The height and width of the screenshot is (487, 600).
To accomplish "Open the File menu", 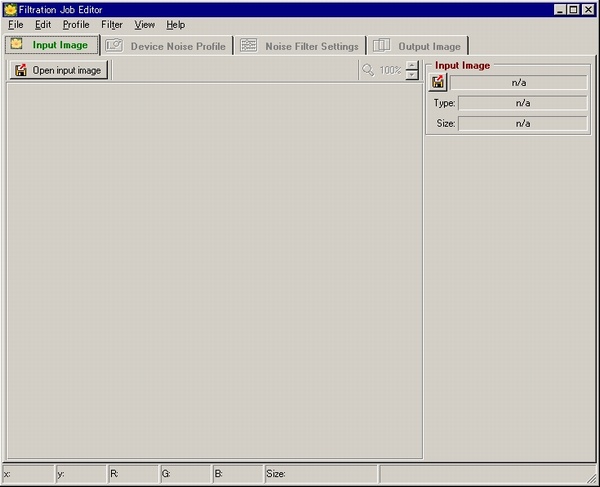I will point(16,25).
